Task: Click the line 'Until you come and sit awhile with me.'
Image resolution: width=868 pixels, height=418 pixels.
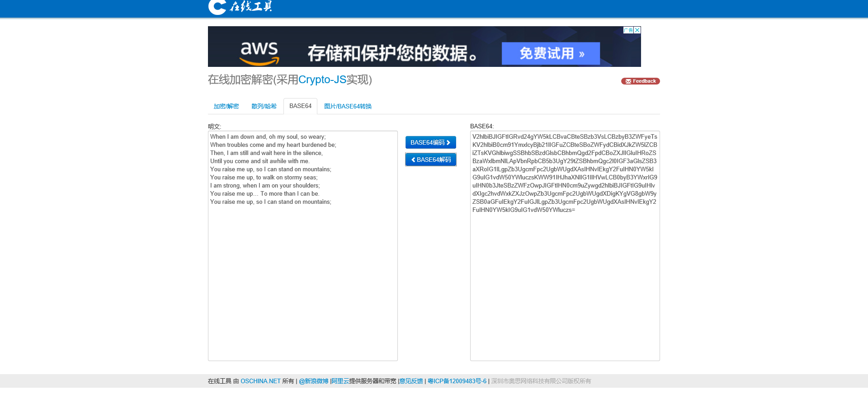Action: (260, 161)
